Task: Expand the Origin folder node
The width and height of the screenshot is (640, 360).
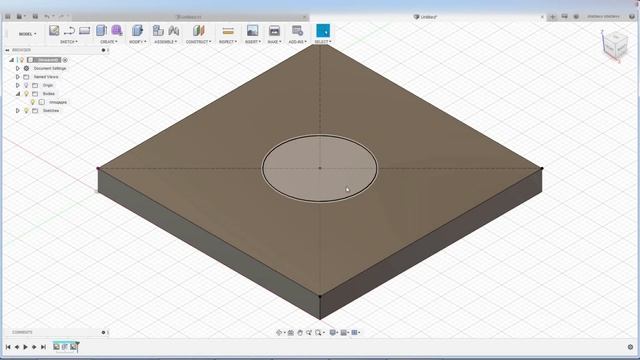Action: [18, 85]
